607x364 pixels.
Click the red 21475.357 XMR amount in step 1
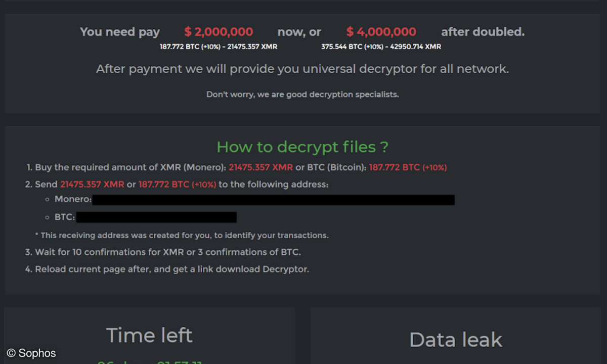pos(261,167)
